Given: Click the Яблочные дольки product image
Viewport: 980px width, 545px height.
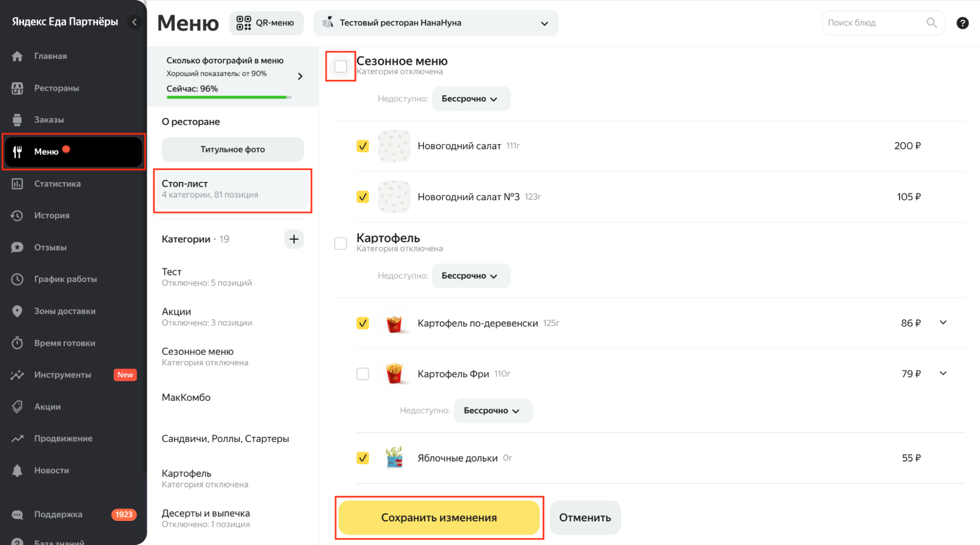Looking at the screenshot, I should tap(394, 458).
